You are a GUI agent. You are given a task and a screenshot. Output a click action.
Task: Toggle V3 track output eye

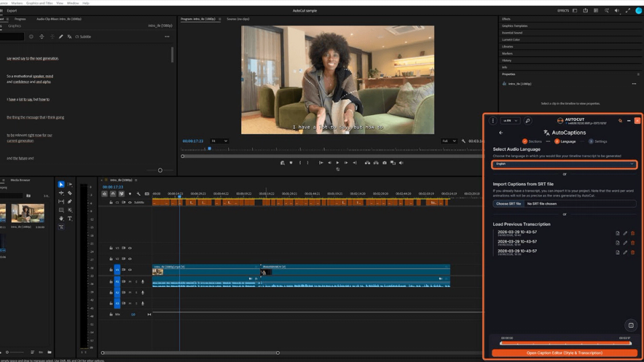click(x=129, y=248)
